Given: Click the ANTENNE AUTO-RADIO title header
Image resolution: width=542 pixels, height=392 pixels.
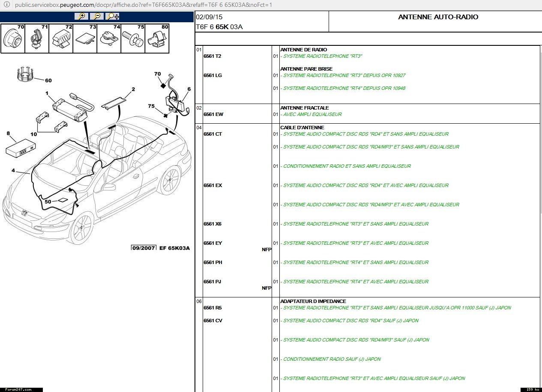Looking at the screenshot, I should 438,17.
